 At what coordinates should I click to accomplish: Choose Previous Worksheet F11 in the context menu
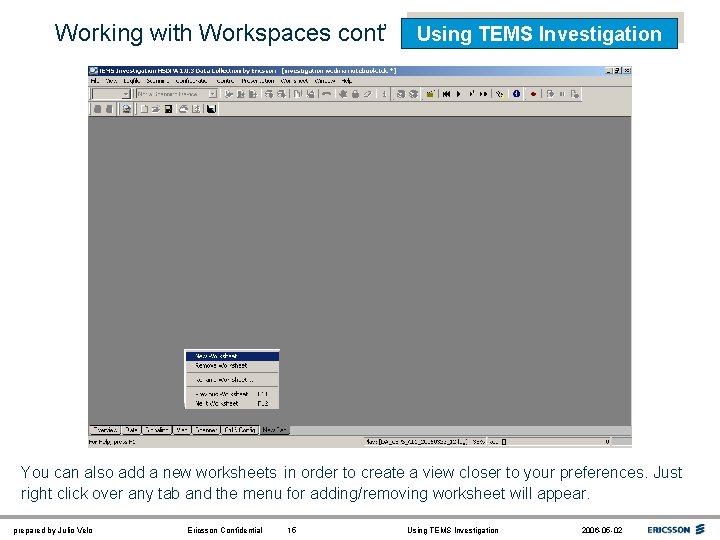(x=232, y=394)
